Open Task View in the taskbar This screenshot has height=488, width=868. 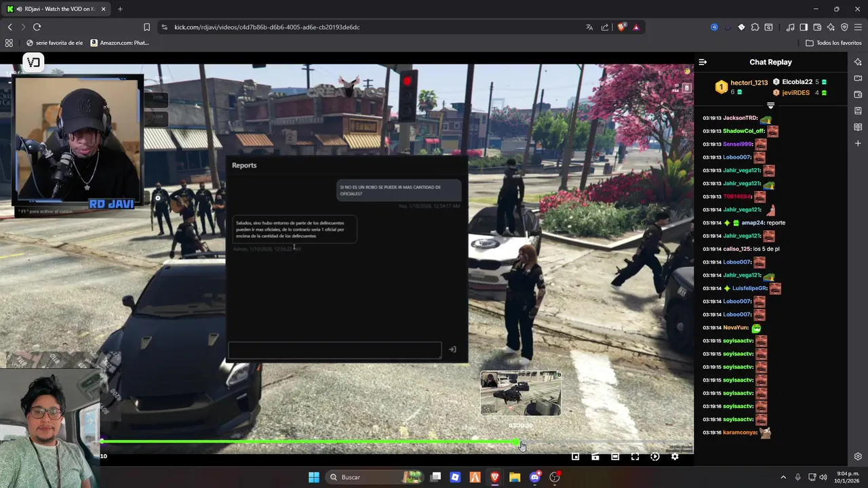pyautogui.click(x=436, y=477)
